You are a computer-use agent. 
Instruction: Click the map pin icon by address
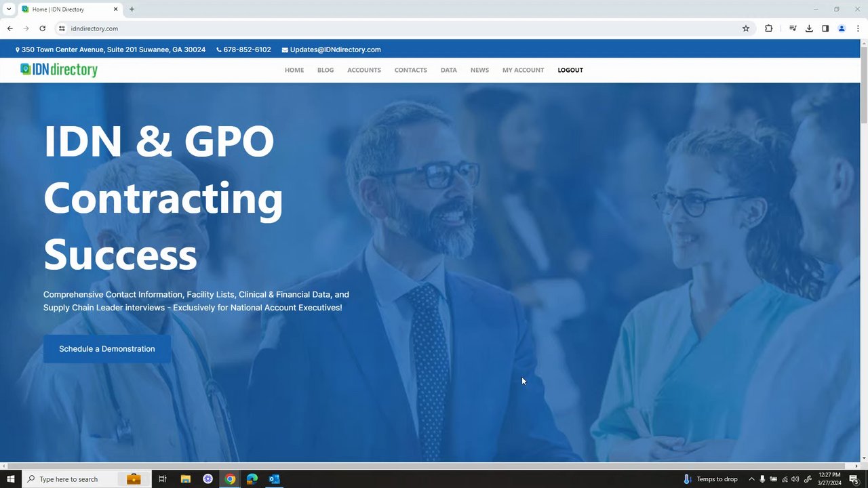coord(18,49)
